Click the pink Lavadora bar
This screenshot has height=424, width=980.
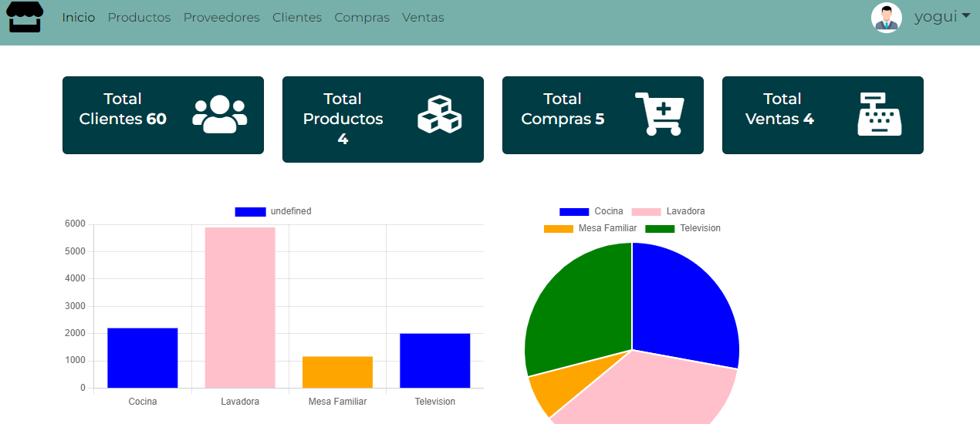click(x=240, y=308)
